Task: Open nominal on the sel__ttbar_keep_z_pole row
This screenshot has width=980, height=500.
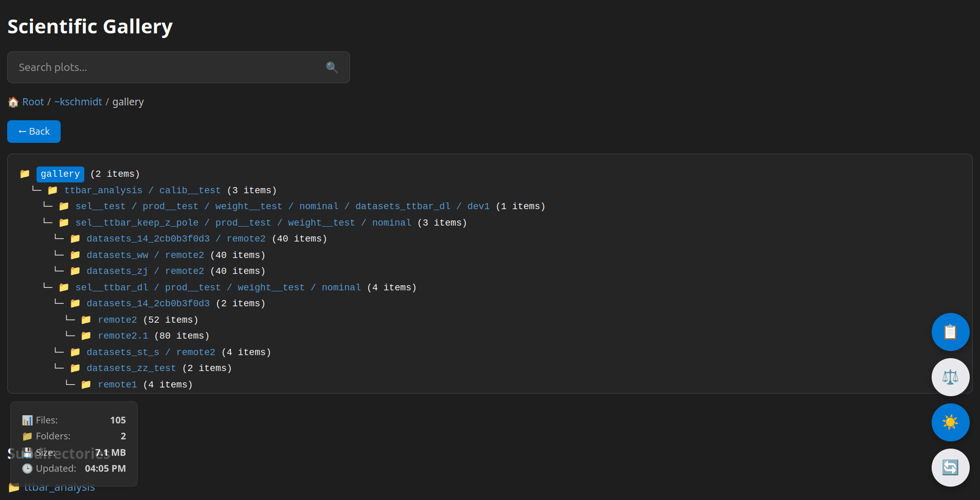Action: point(392,223)
